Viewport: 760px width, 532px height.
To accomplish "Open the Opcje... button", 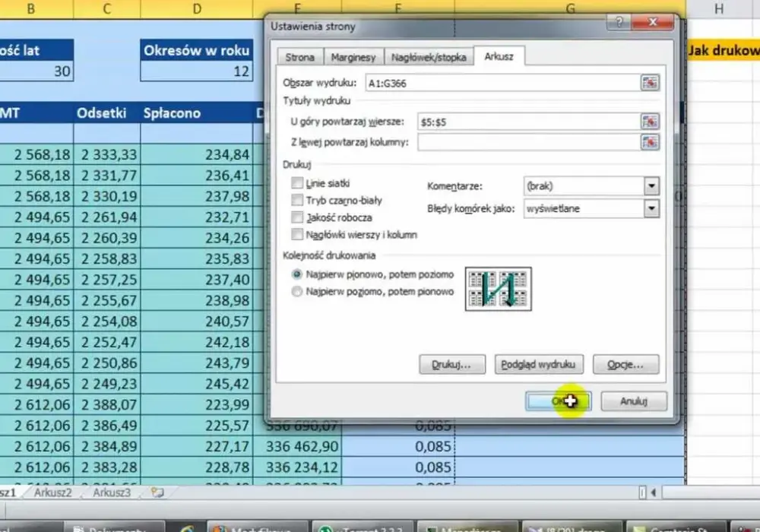I will coord(625,364).
